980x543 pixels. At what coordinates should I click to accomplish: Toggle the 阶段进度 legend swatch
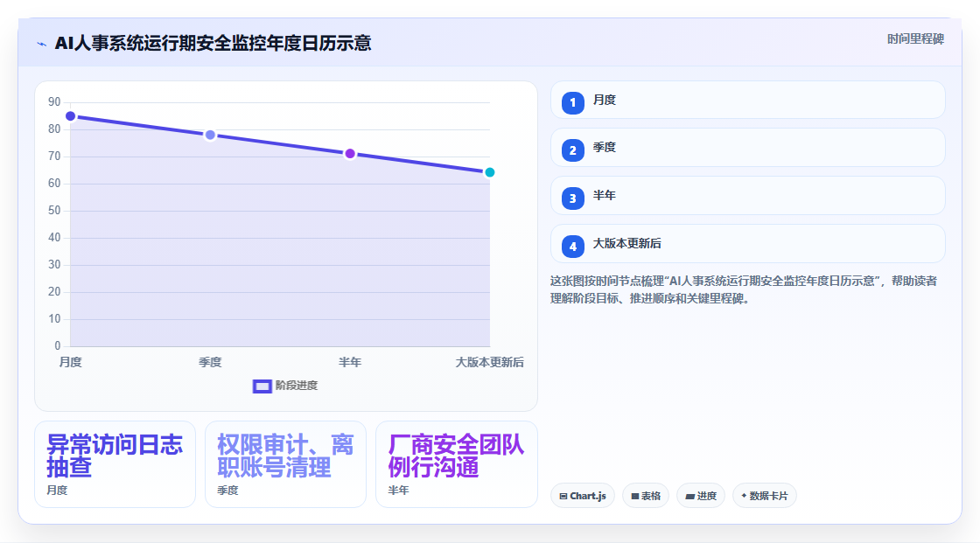click(x=262, y=386)
